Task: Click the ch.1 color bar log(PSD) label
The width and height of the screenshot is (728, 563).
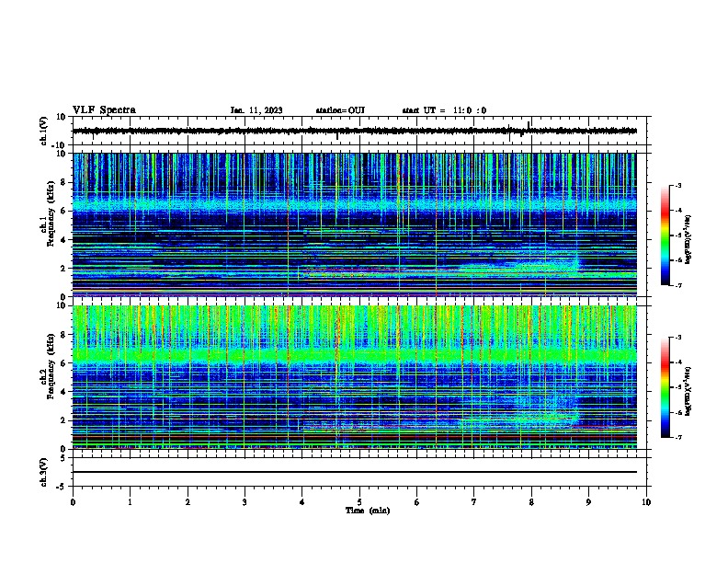Action: [688, 239]
